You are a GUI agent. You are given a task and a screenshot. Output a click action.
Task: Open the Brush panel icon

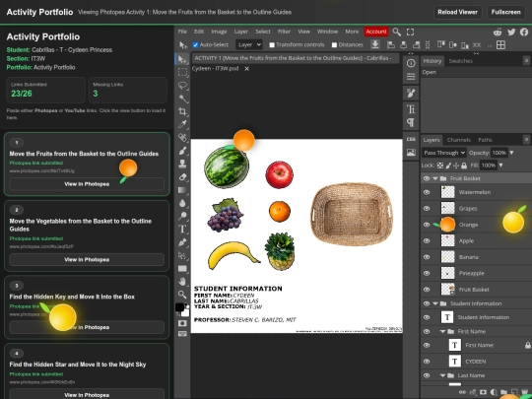click(411, 93)
